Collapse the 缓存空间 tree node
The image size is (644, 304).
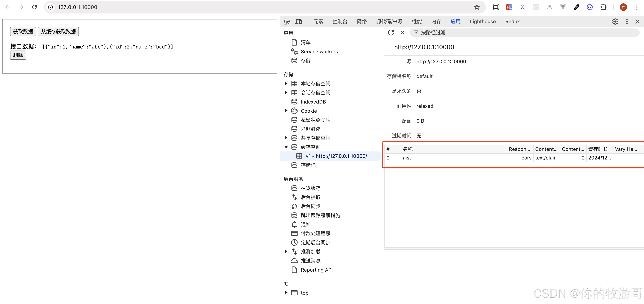[x=286, y=147]
